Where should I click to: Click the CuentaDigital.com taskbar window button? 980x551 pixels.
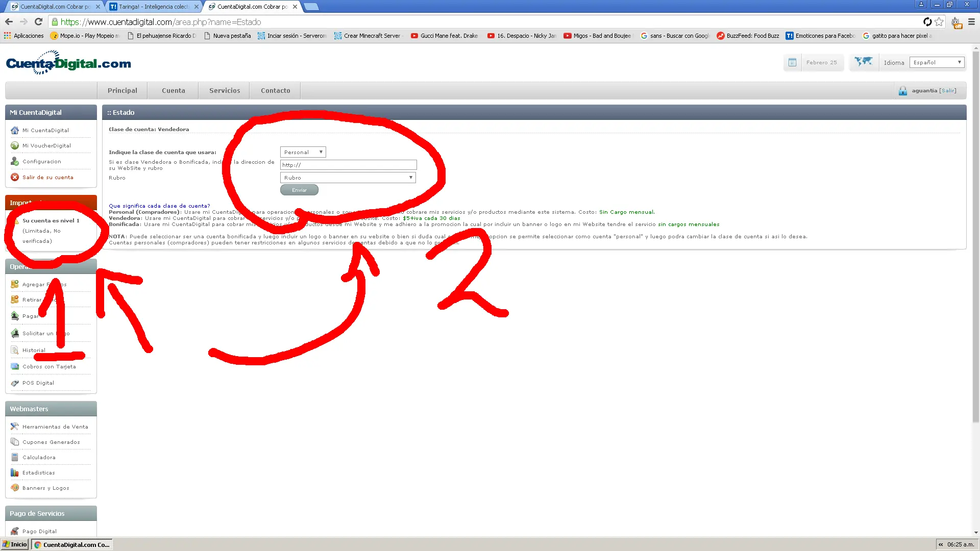72,544
